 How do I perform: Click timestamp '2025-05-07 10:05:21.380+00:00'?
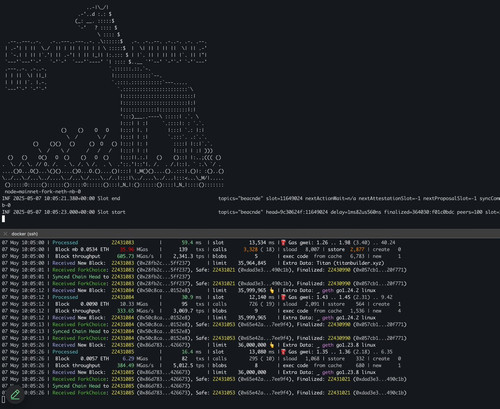pos(54,199)
